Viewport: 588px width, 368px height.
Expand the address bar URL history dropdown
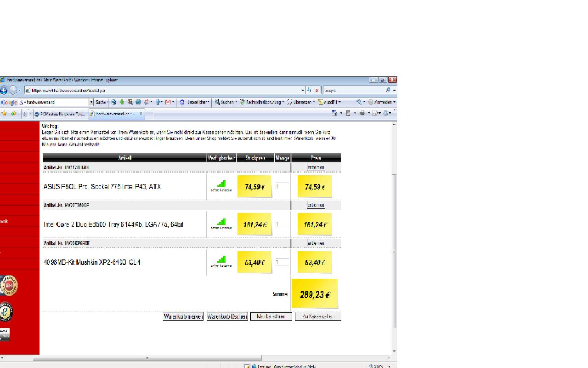pyautogui.click(x=302, y=90)
